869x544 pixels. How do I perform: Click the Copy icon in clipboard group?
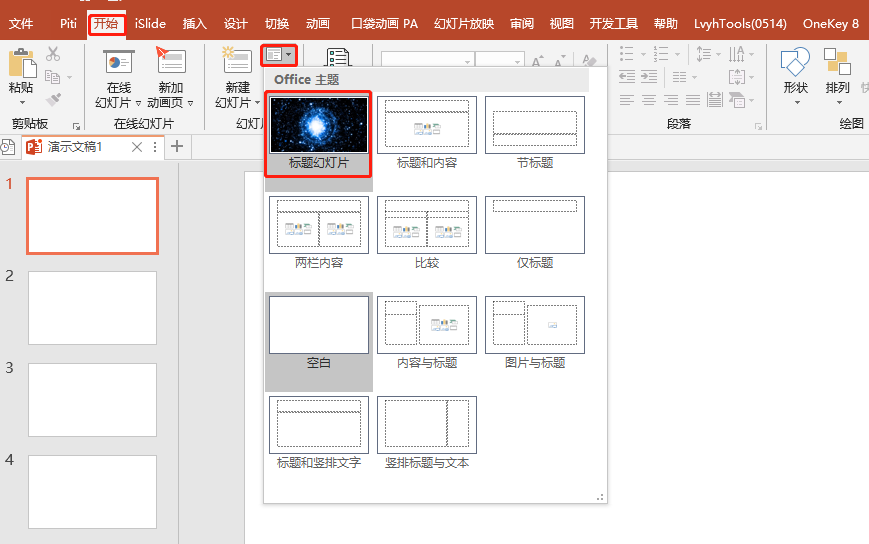point(53,76)
